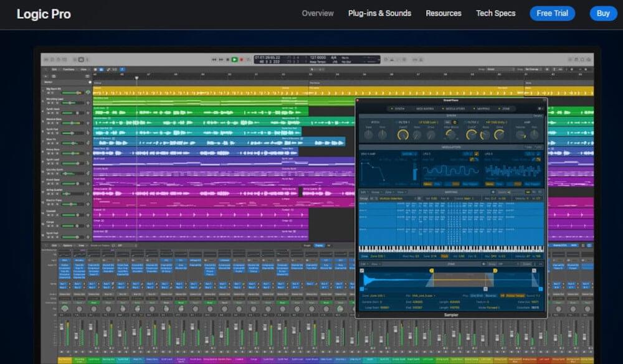Screen dimensions: 623x364
Task: Click the Stop transport button
Action: [x=227, y=60]
